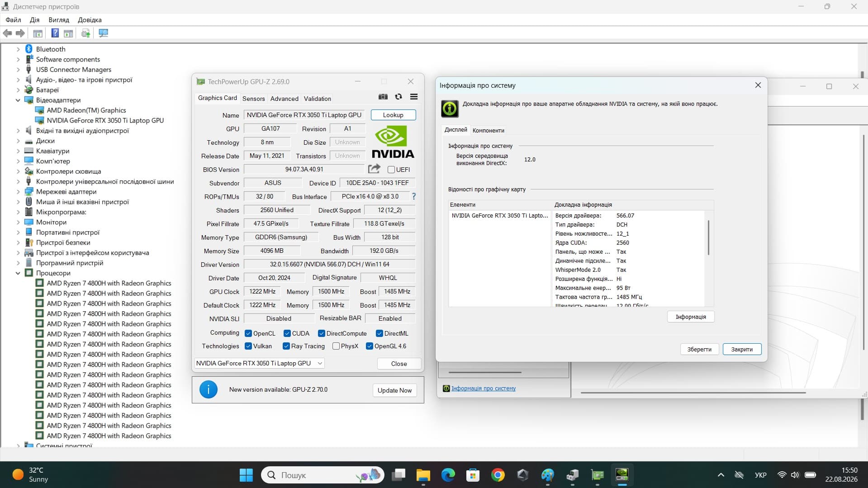Click the GPU-Z refresh icon
Screen dimensions: 868x488
point(398,97)
